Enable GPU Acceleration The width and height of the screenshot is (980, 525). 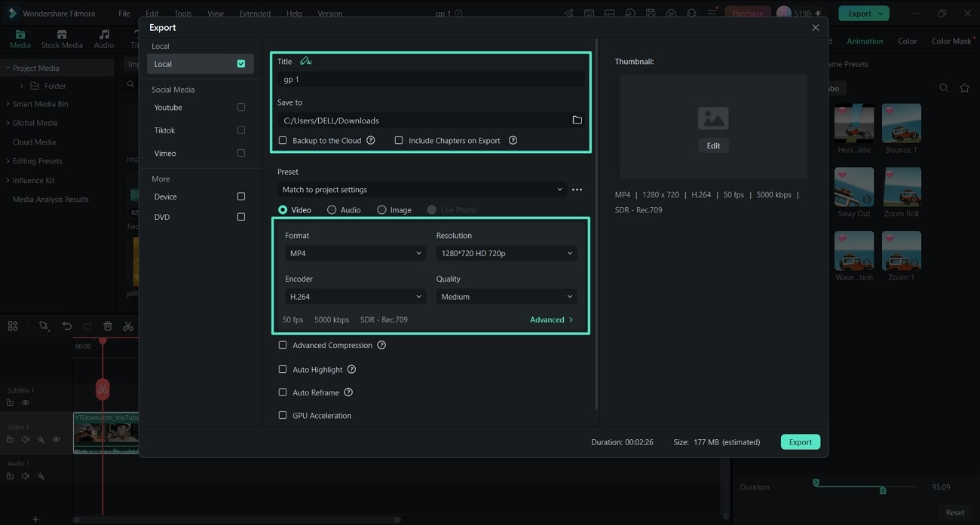click(x=283, y=415)
